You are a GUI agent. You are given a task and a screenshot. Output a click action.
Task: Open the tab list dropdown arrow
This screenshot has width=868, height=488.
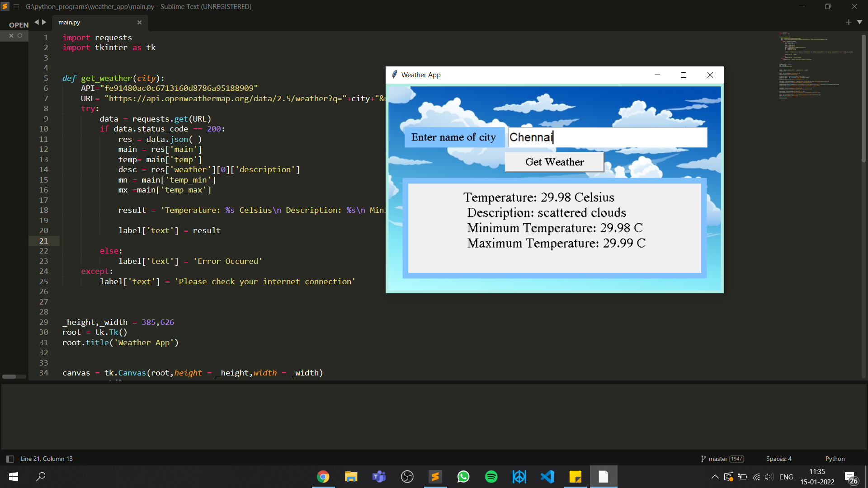(859, 22)
